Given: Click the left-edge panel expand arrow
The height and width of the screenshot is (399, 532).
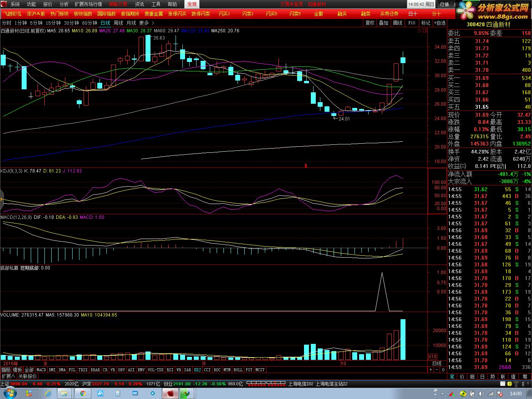Looking at the screenshot, I should tap(2, 199).
